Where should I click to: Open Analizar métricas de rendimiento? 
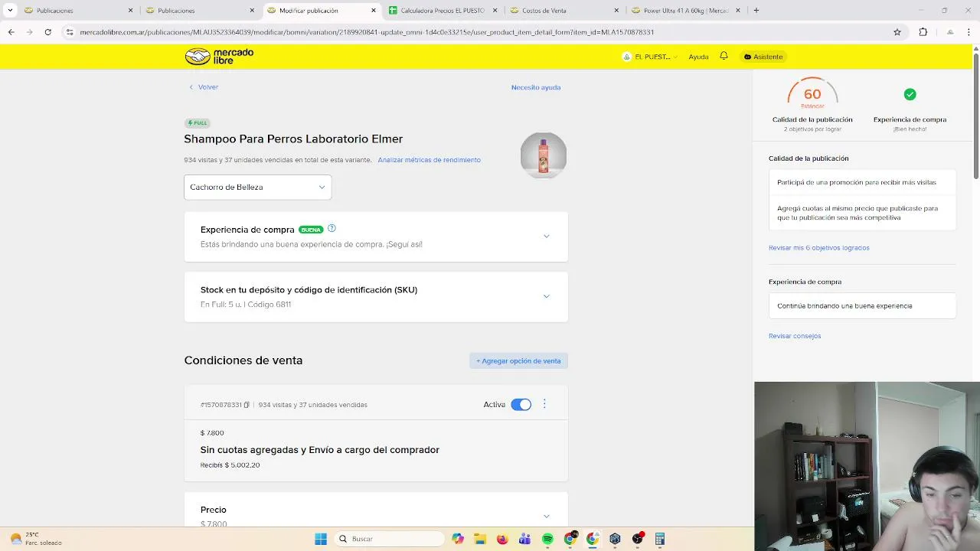[429, 160]
